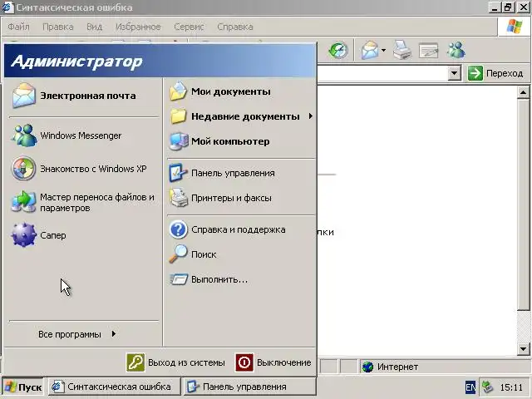Click the Переход go button
This screenshot has height=399, width=532.
pos(495,73)
